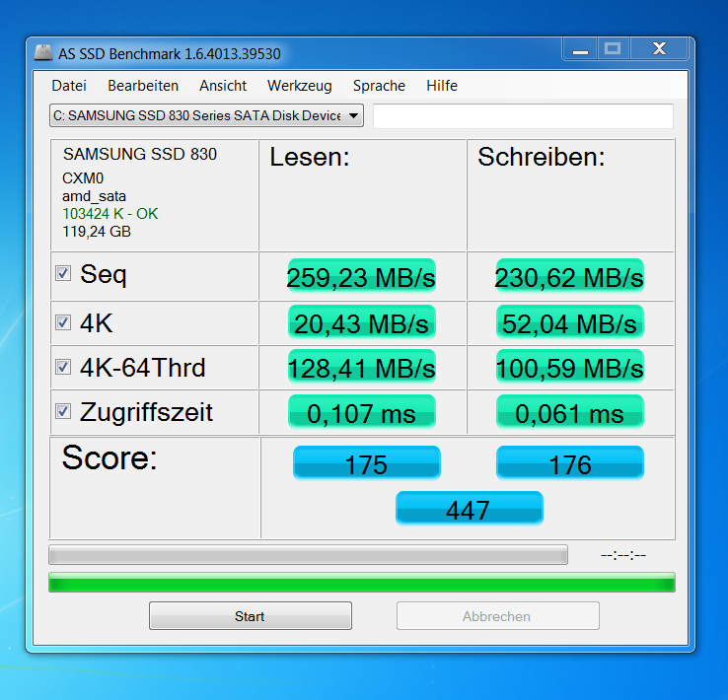Select the 4K read result 20,43 MB/s
The height and width of the screenshot is (700, 728).
coord(362,322)
